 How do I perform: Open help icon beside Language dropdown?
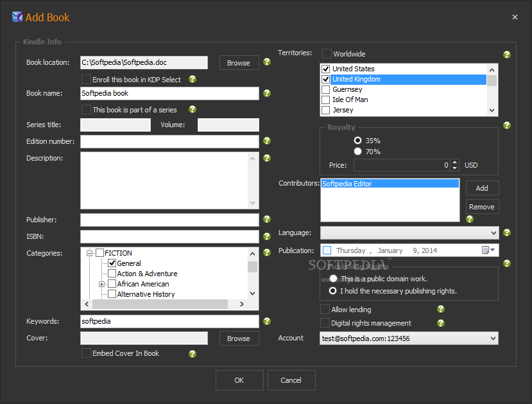click(507, 233)
